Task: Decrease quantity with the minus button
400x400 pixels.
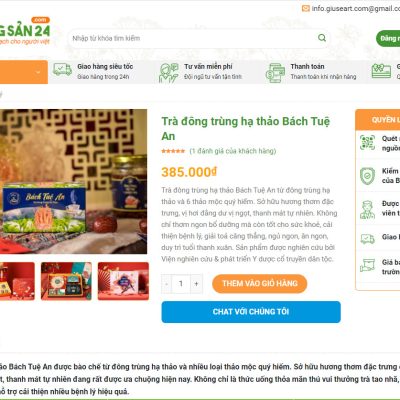Action: coord(166,284)
